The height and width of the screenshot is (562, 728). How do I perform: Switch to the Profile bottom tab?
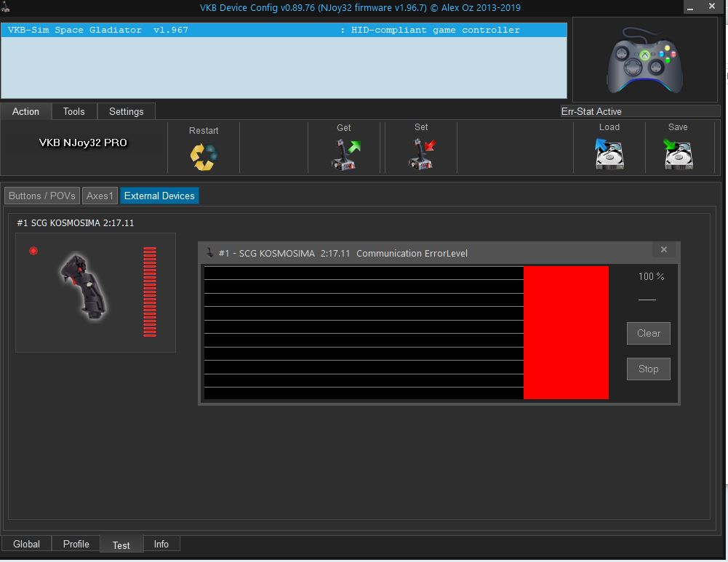[x=76, y=544]
